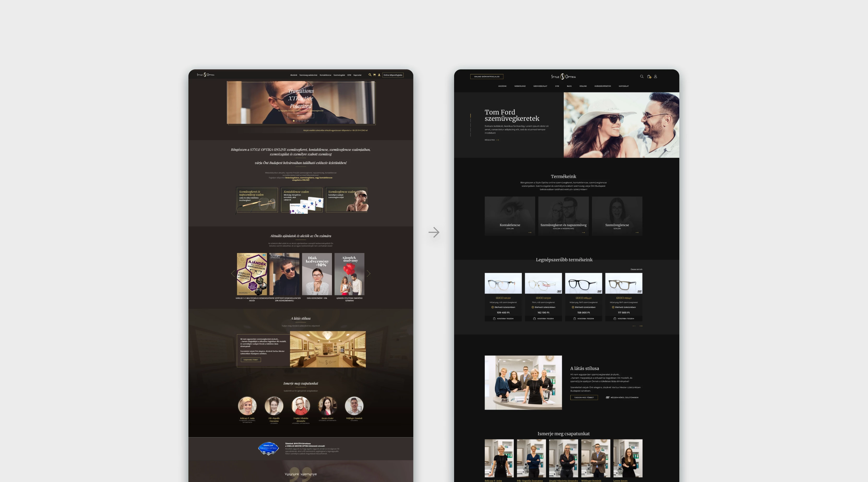Open Kontaktlencse in the left page menu
868x482 pixels.
325,75
